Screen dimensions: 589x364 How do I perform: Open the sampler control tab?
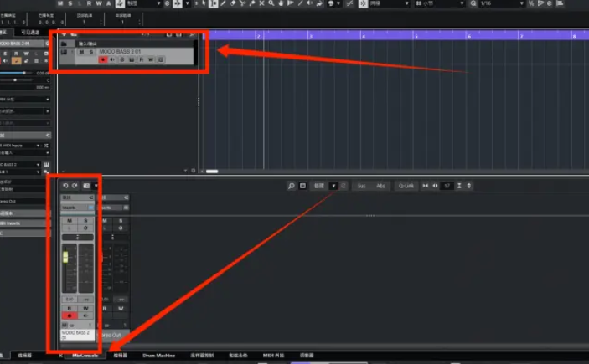[x=202, y=356]
